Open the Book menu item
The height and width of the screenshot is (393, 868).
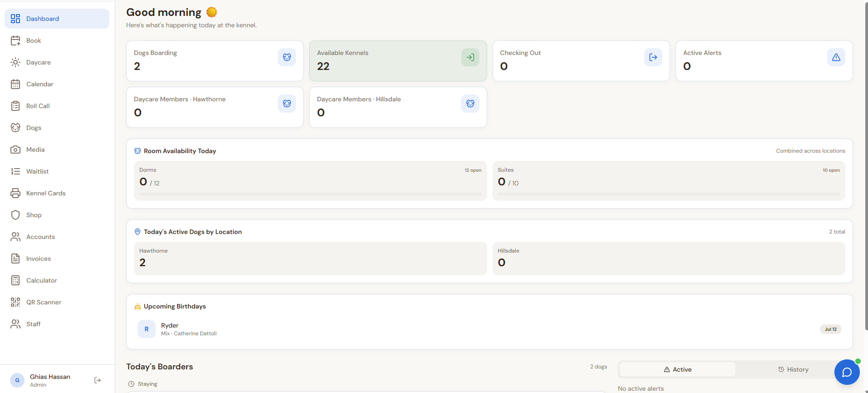point(57,40)
